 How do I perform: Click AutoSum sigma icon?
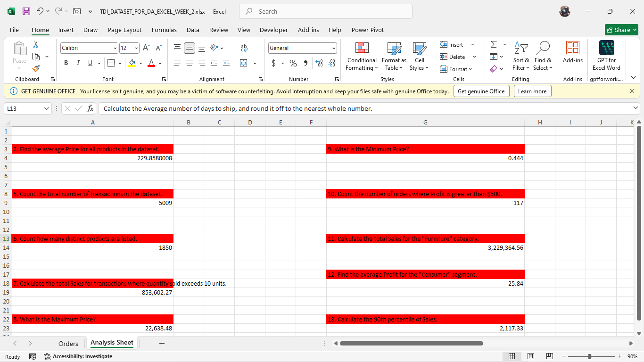(x=494, y=44)
